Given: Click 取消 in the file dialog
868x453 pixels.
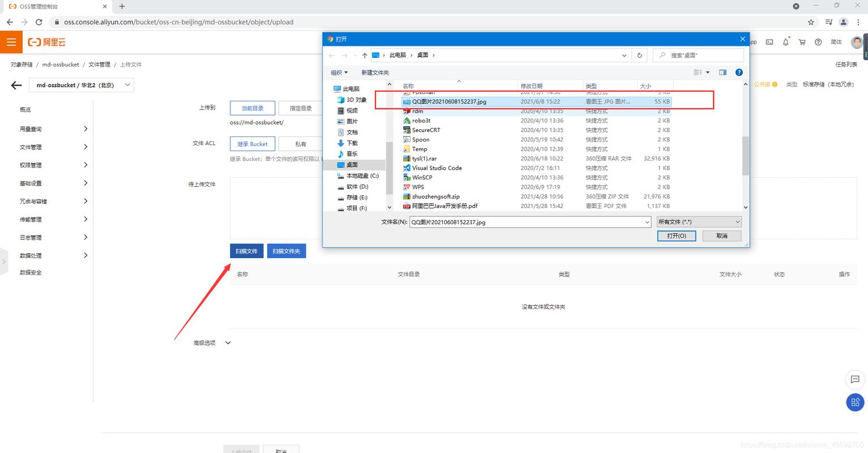Looking at the screenshot, I should pos(722,236).
